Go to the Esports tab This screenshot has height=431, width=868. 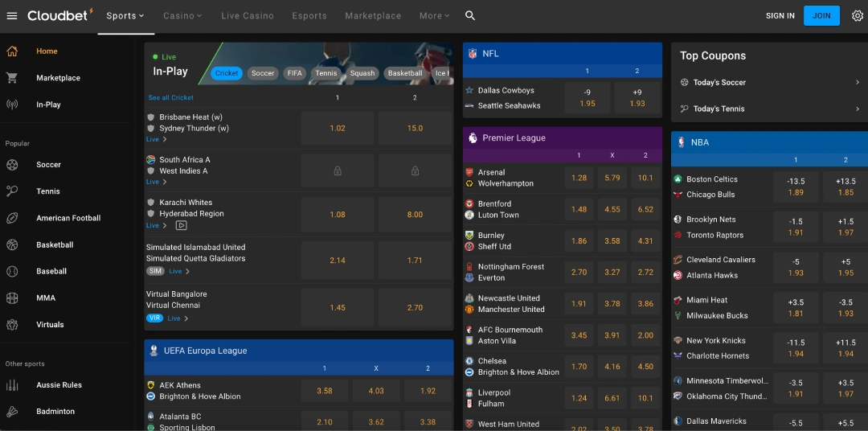point(309,15)
